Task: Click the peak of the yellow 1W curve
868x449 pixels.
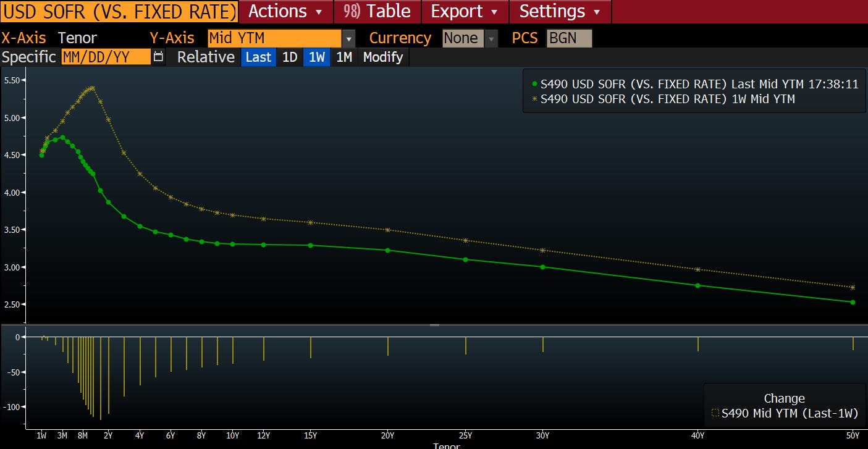Action: [x=93, y=88]
